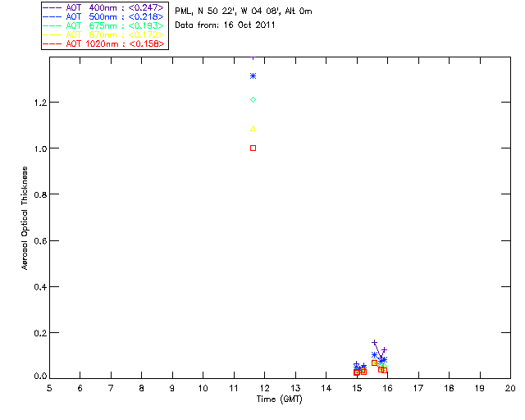Viewport: 525px width, 420px height.
Task: Click x-axis tick label 18
Action: tap(449, 389)
